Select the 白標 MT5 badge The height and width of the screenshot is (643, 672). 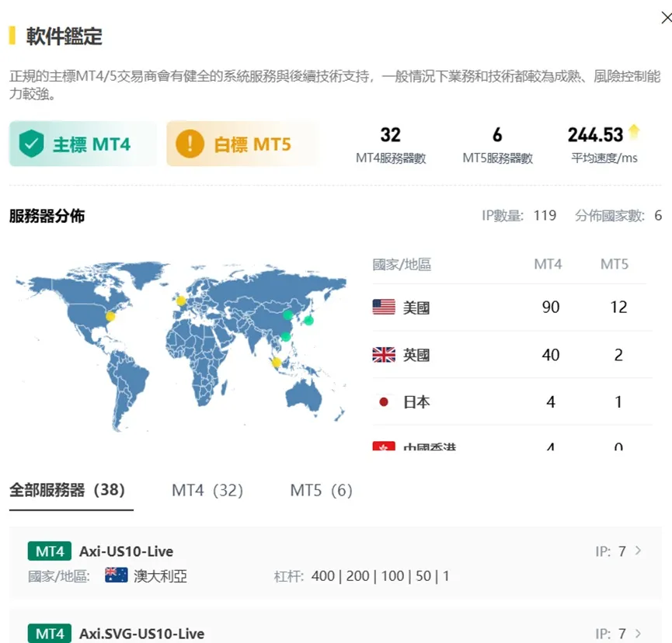[242, 144]
